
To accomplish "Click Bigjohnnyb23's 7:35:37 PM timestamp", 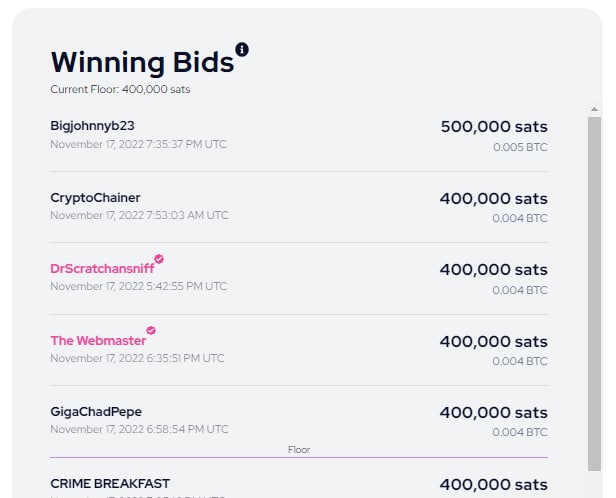I will pyautogui.click(x=138, y=145).
